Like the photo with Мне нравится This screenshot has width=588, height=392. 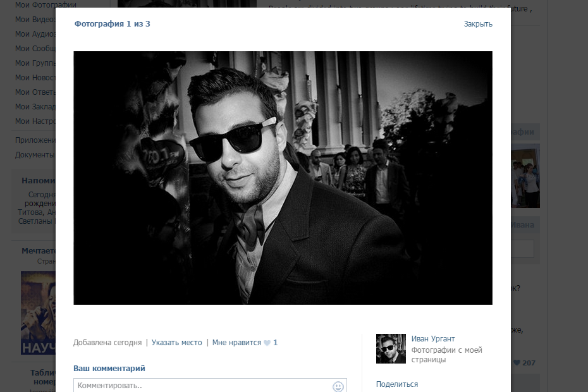[236, 343]
